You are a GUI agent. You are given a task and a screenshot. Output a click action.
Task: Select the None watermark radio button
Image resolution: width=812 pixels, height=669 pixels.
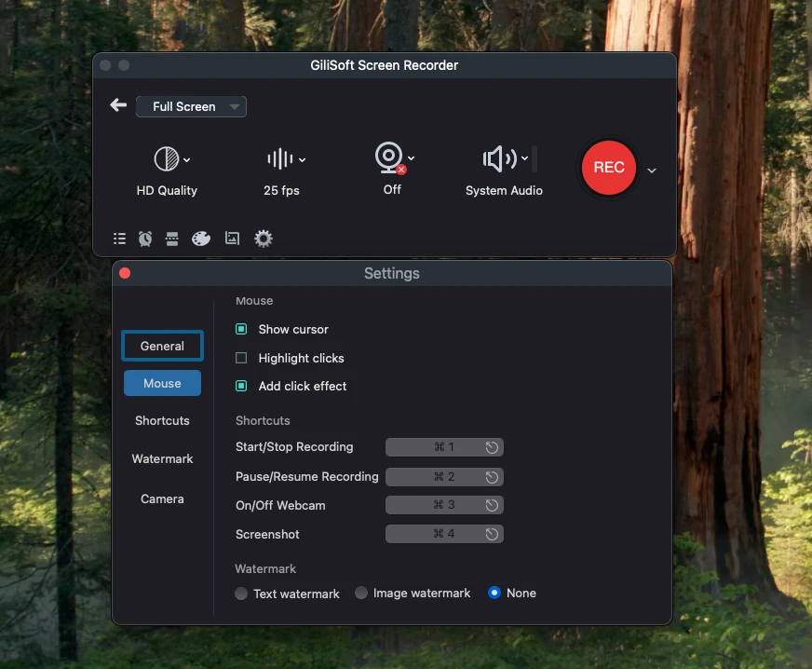(x=494, y=593)
